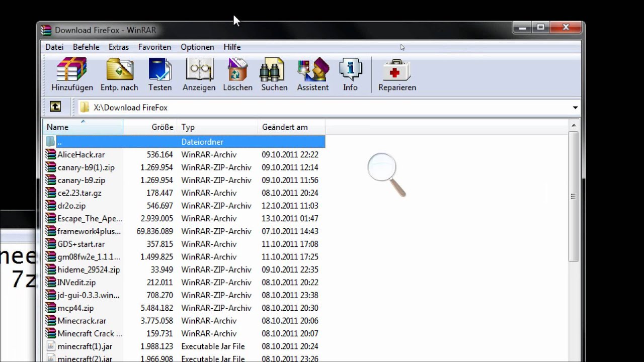Viewport: 644px width, 362px height.
Task: Sort by the Typ column header
Action: 217,127
